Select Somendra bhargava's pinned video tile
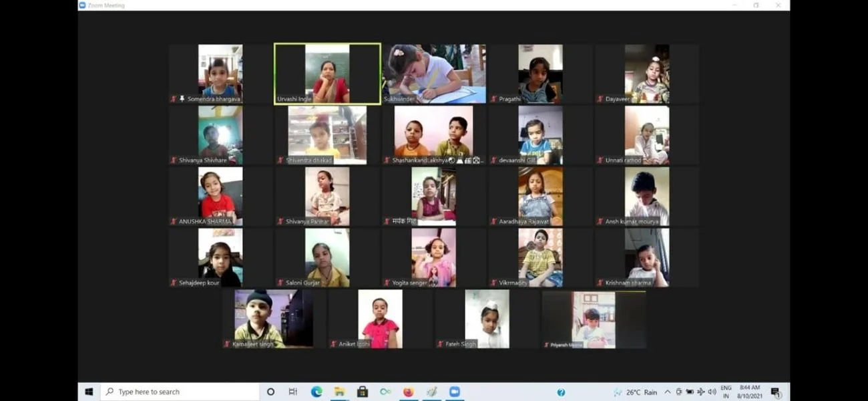 pyautogui.click(x=220, y=74)
